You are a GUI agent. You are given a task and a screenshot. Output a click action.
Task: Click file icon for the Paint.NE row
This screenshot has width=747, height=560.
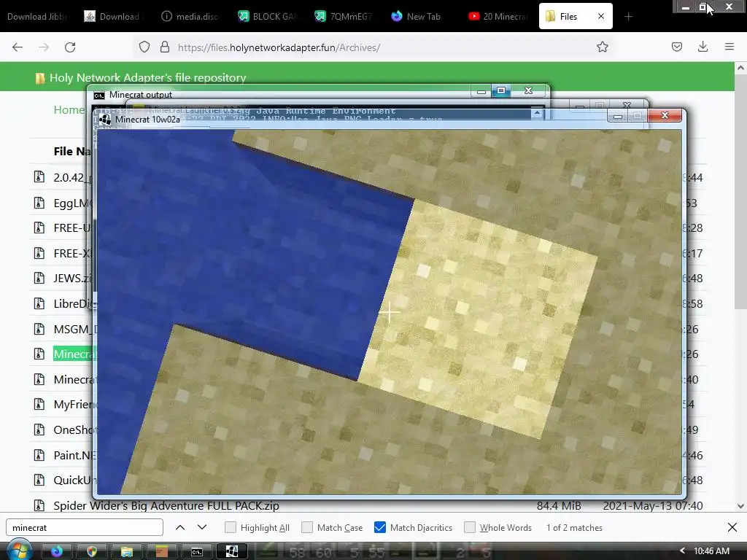tap(39, 455)
